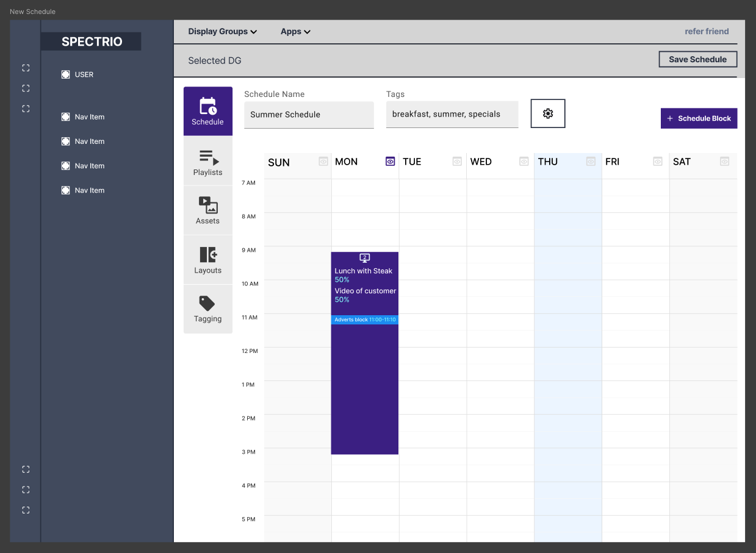Screen dimensions: 756x553
Task: Toggle the WED column eye icon
Action: click(524, 162)
